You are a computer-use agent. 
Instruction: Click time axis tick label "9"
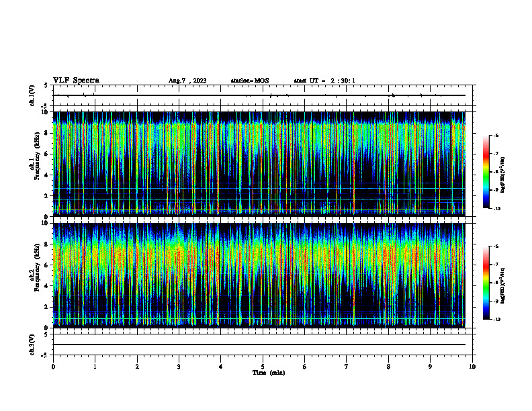tap(430, 367)
